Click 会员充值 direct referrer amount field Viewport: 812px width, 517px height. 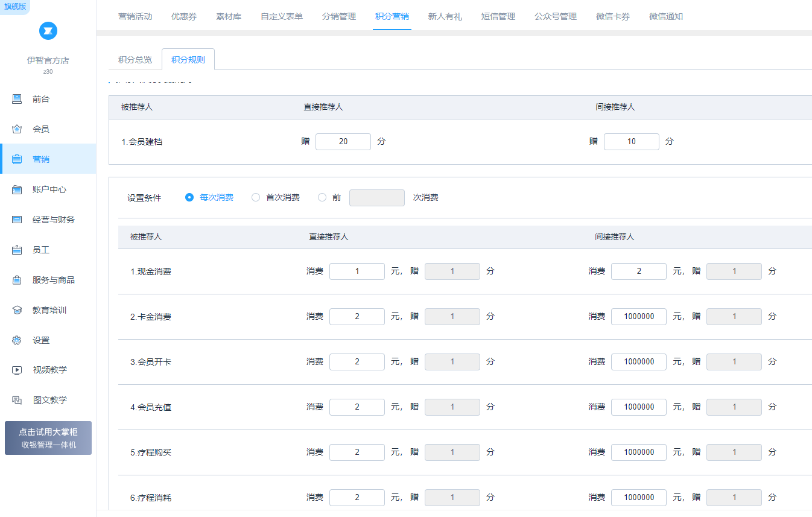click(x=357, y=407)
